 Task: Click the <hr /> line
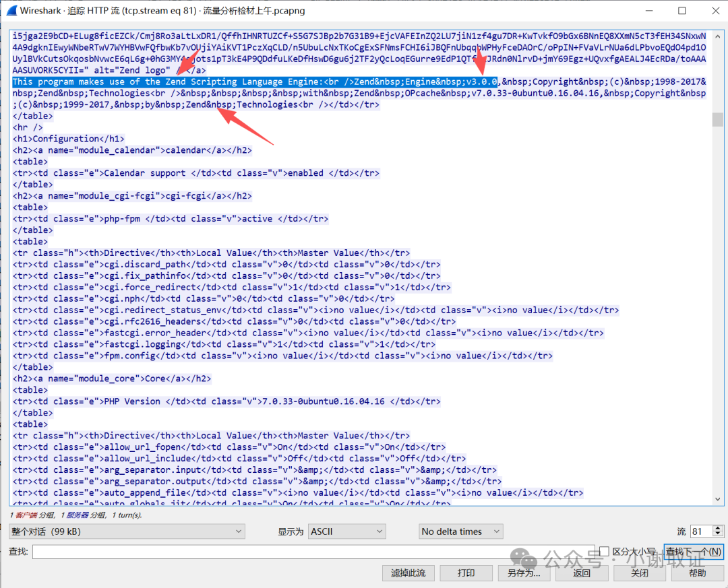pyautogui.click(x=28, y=127)
